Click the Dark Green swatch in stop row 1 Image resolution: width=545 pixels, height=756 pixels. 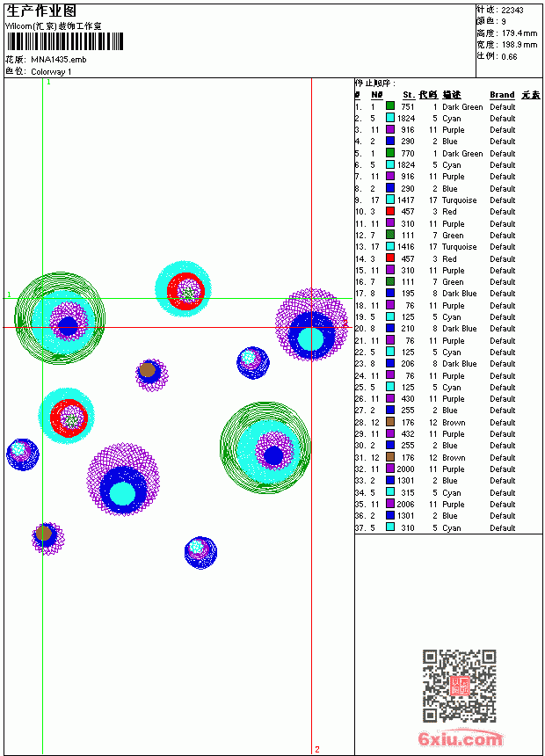[390, 106]
